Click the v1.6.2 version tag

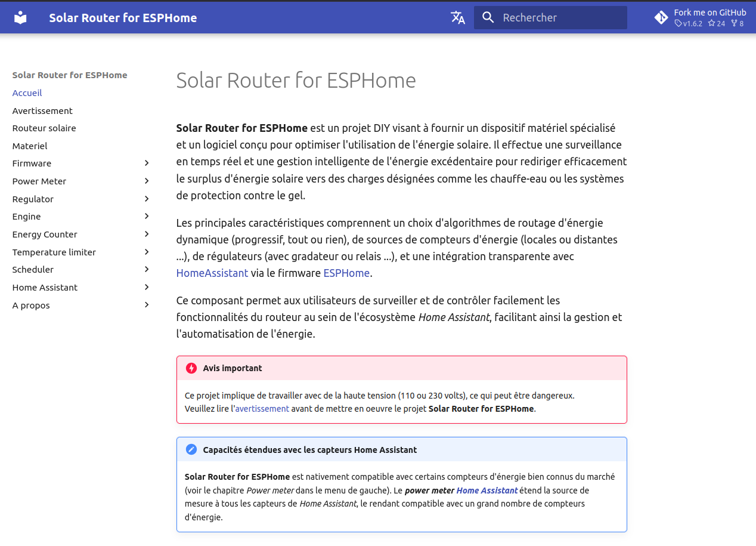point(689,24)
